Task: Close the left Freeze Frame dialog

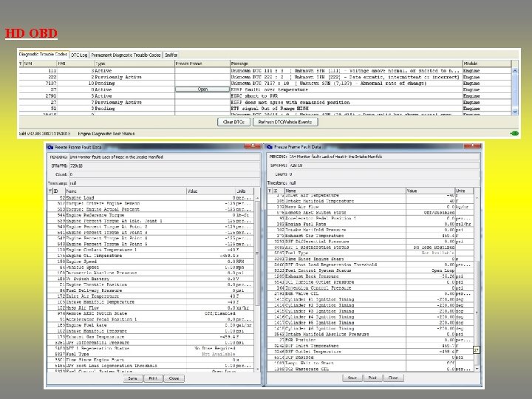Action: pos(174,378)
